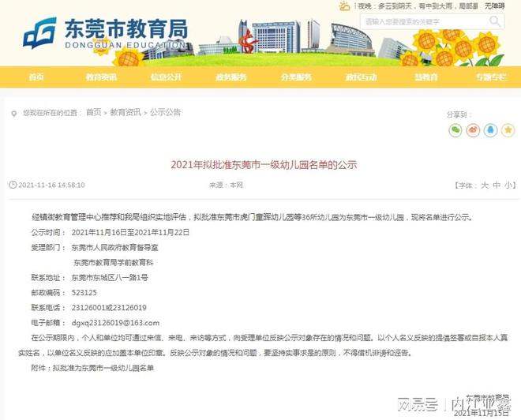Share to Weibo via red icon
The image size is (521, 420).
(x=473, y=130)
